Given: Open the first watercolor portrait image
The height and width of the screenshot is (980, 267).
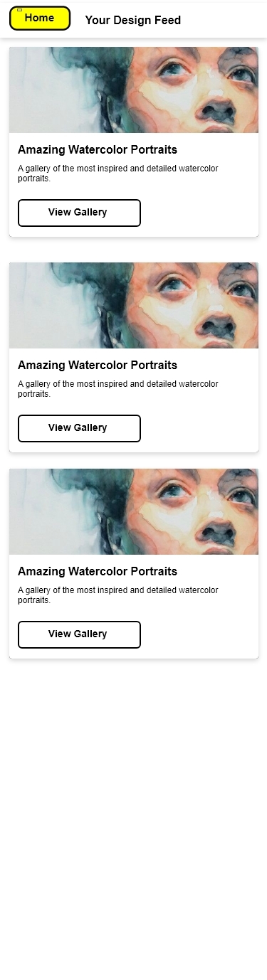Looking at the screenshot, I should point(134,90).
